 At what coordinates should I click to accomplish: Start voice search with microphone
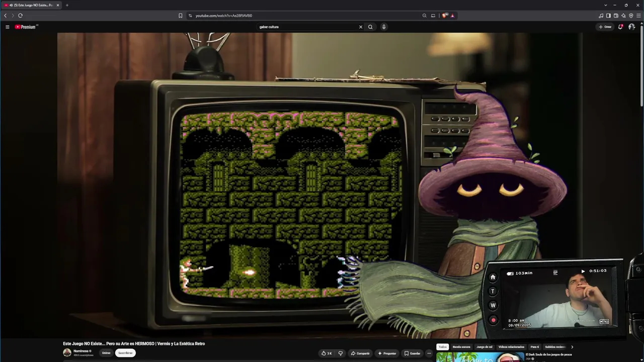pyautogui.click(x=384, y=27)
